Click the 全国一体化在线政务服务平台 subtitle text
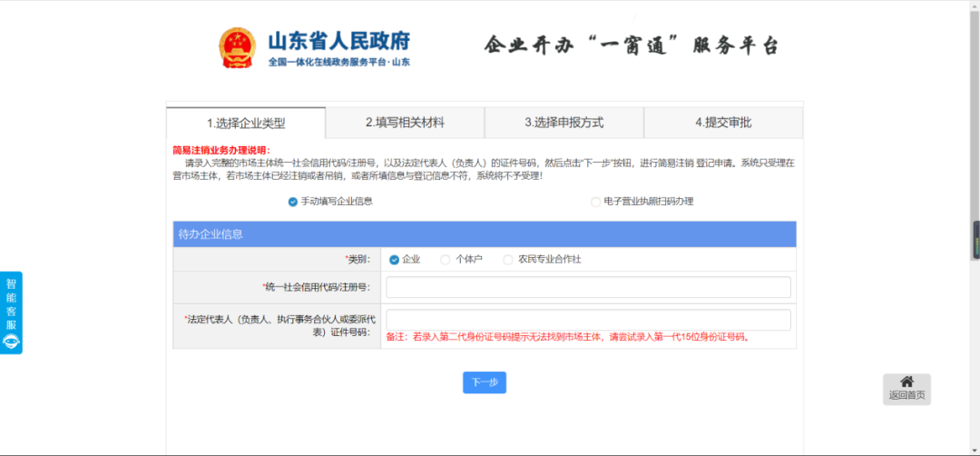 pos(338,63)
